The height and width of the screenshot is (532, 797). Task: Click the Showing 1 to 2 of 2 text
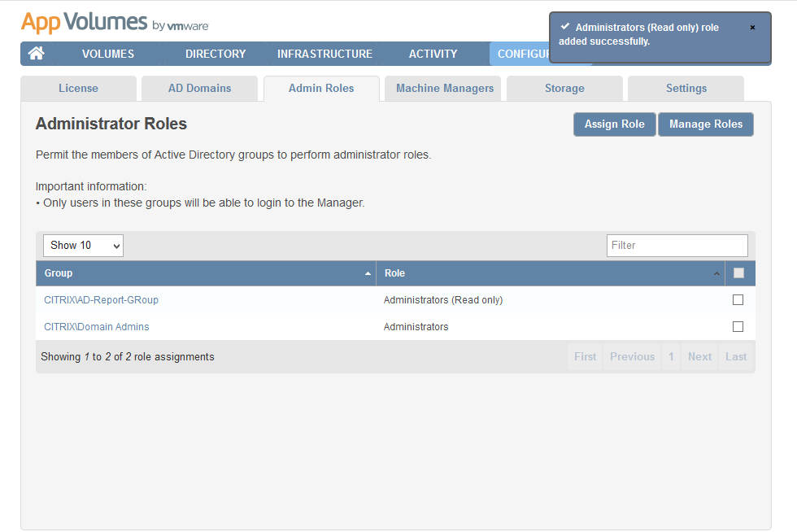coord(128,356)
